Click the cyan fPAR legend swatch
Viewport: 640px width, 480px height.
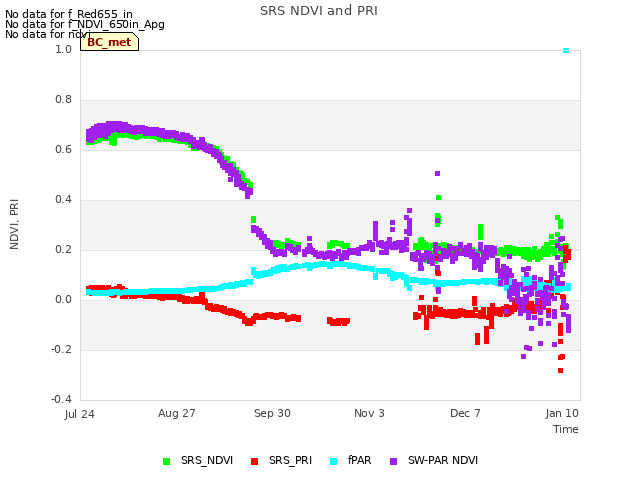click(333, 461)
